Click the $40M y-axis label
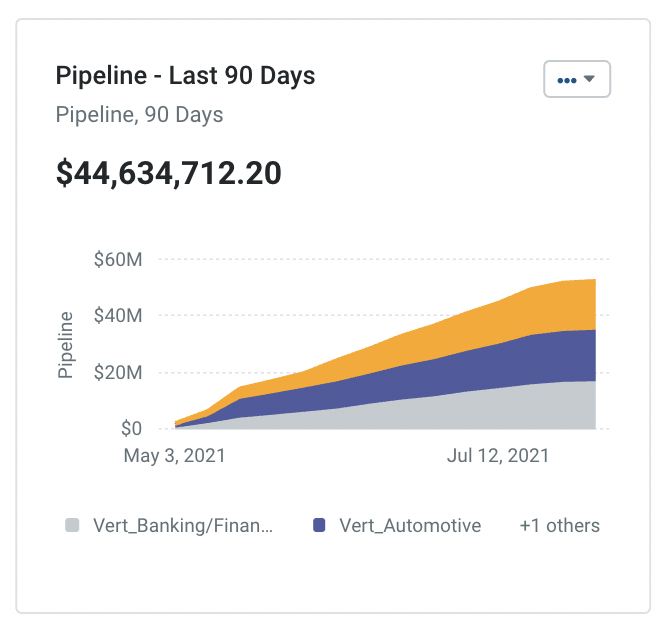This screenshot has height=634, width=670. [118, 316]
